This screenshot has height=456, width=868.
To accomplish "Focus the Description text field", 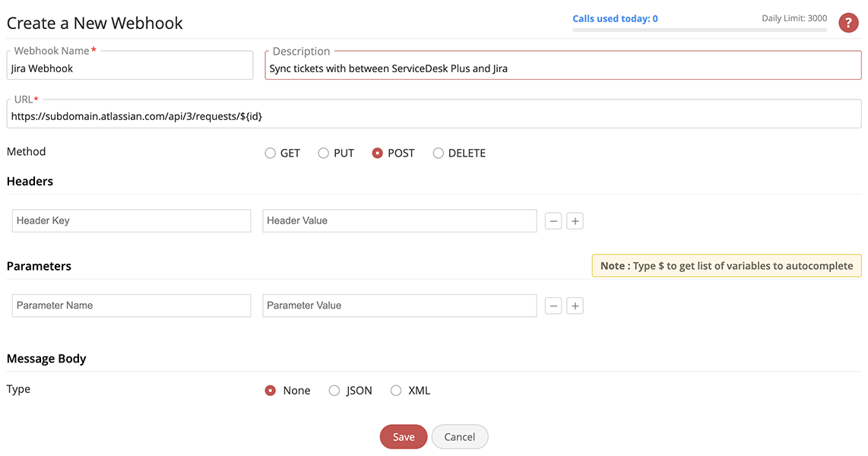I will click(x=562, y=68).
